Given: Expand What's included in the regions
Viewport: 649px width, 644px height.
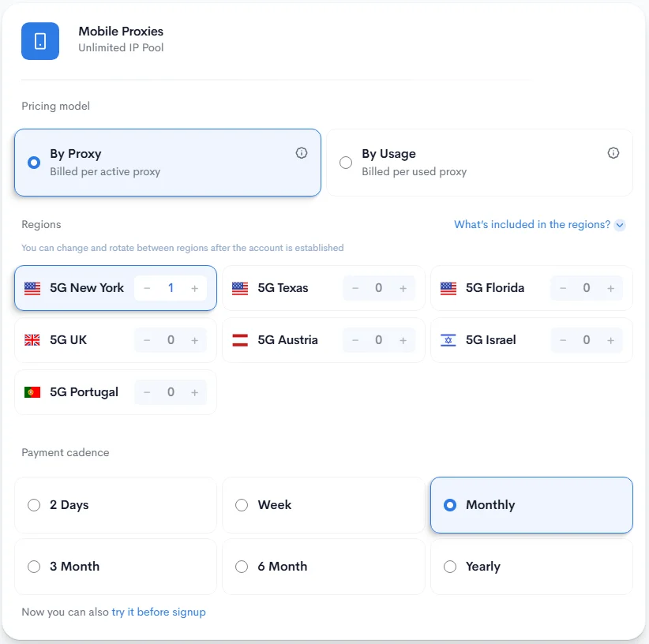Looking at the screenshot, I should 539,225.
